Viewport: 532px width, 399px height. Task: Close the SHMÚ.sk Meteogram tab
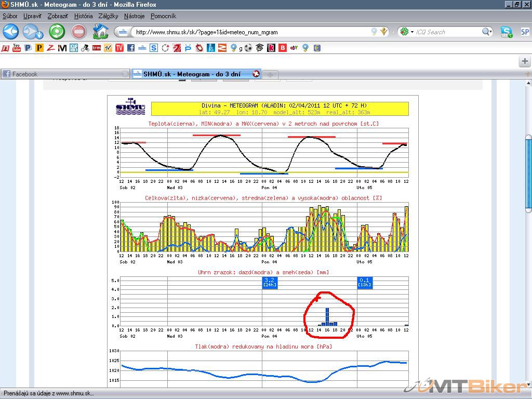(x=256, y=74)
